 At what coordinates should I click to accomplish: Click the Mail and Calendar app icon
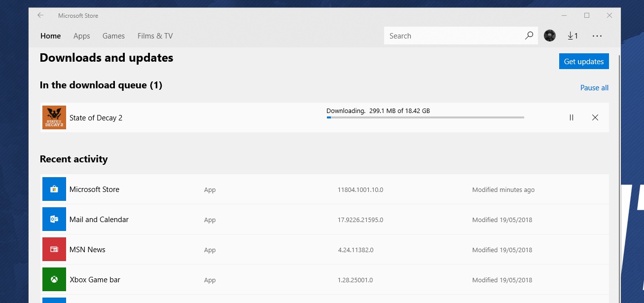pos(54,219)
